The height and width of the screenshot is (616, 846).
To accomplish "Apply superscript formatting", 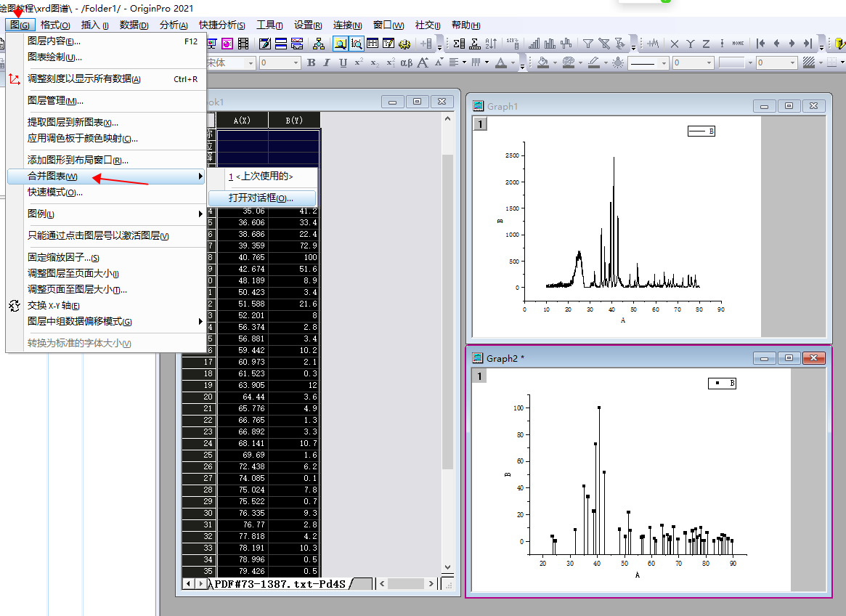I will [x=359, y=62].
